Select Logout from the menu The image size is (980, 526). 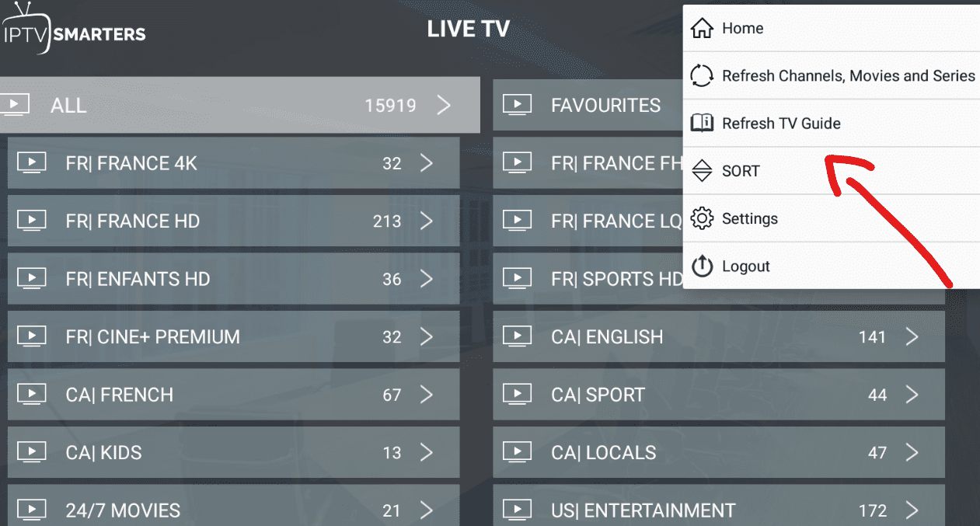click(745, 266)
